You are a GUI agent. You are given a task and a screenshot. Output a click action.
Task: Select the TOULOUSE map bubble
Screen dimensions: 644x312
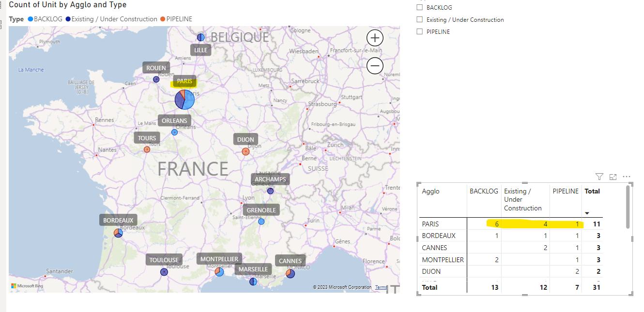(164, 272)
